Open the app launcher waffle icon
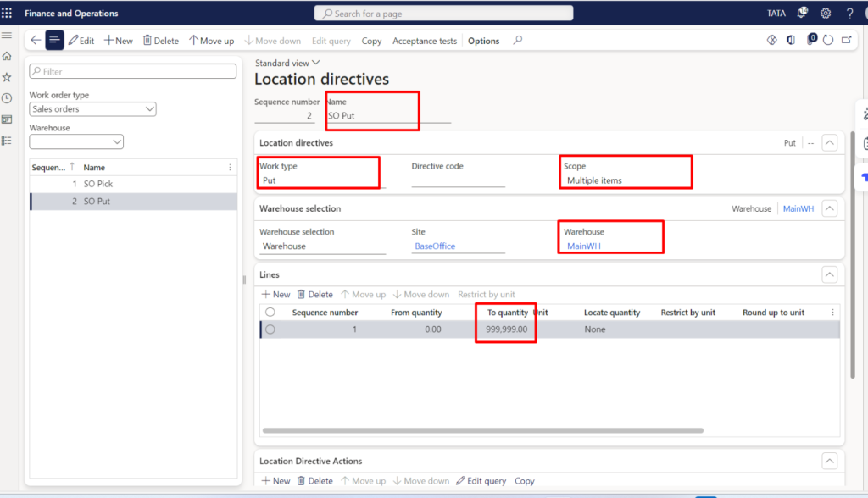 [x=7, y=13]
